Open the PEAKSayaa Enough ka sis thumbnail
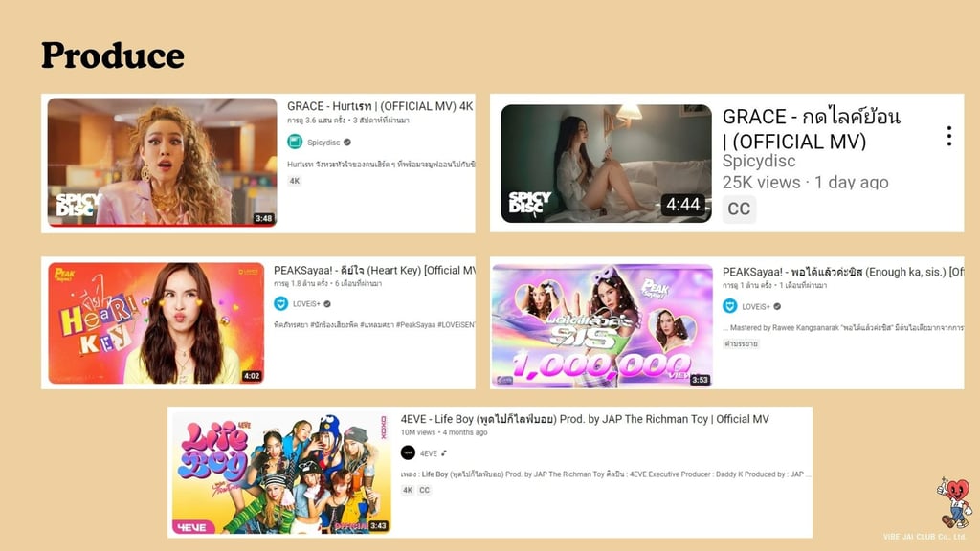Screen dimensions: 980x551 click(602, 325)
